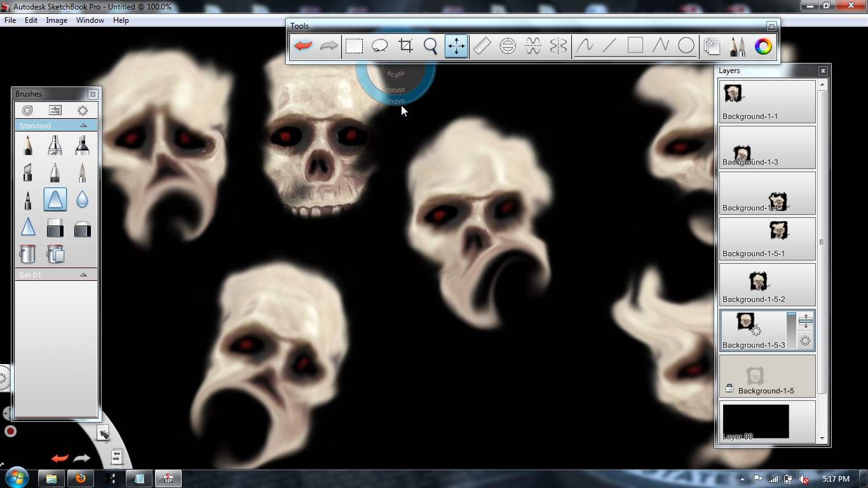Choose the Polyline tool
Screen dimensions: 868x488
point(661,46)
